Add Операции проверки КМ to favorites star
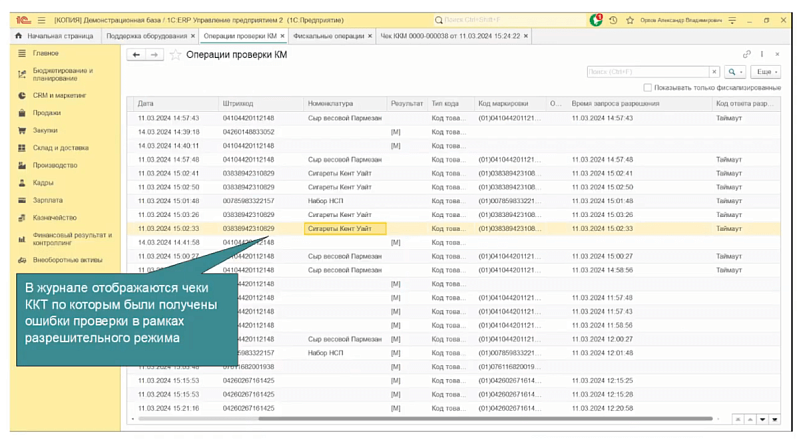 coord(175,55)
